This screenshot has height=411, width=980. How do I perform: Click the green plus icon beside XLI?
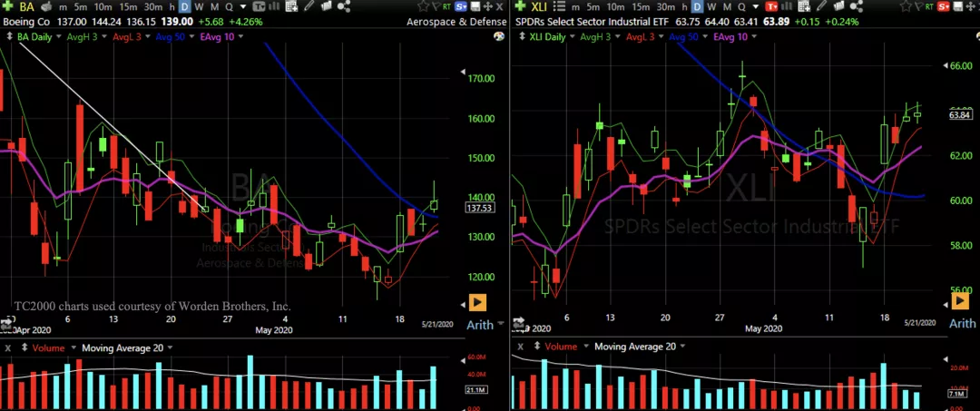coord(520,6)
